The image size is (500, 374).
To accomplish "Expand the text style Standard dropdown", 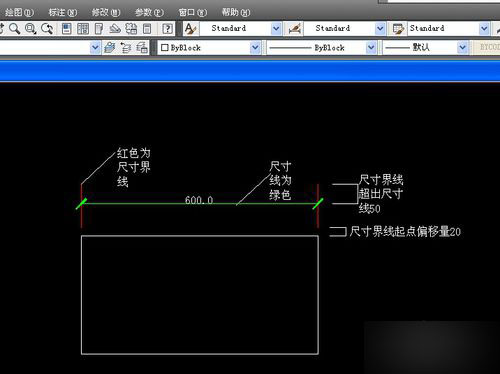I will pyautogui.click(x=276, y=29).
